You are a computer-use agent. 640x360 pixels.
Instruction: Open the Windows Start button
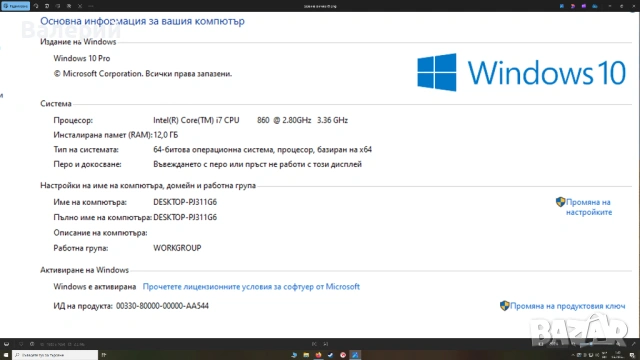(6, 355)
